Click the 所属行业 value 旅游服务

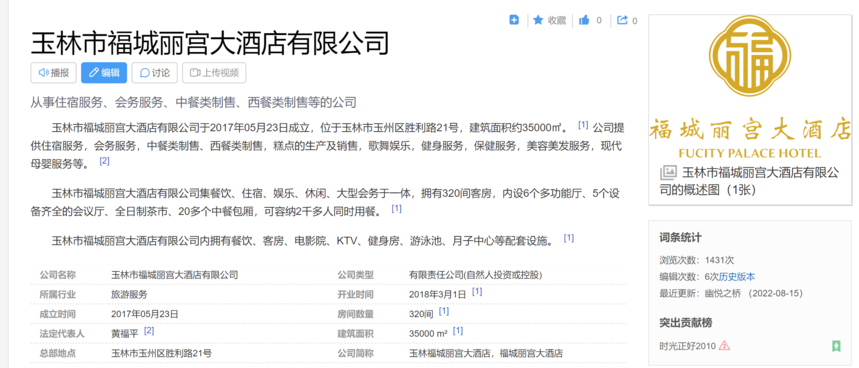click(x=129, y=295)
